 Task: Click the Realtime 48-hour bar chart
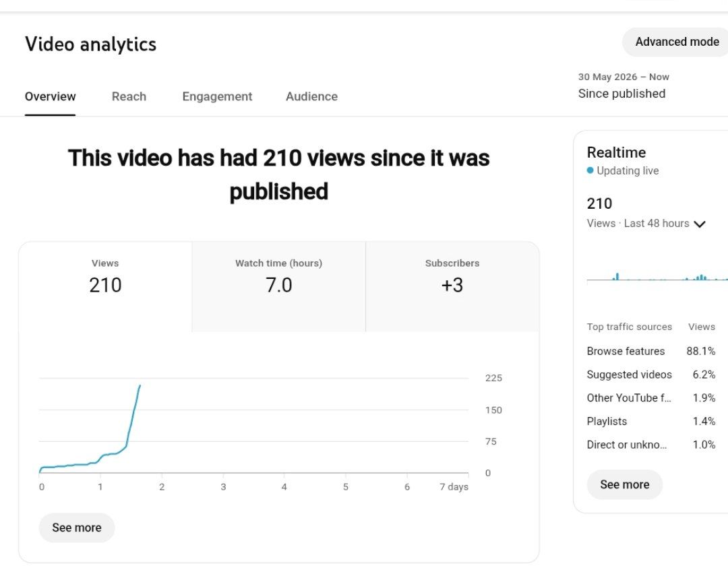(x=657, y=276)
